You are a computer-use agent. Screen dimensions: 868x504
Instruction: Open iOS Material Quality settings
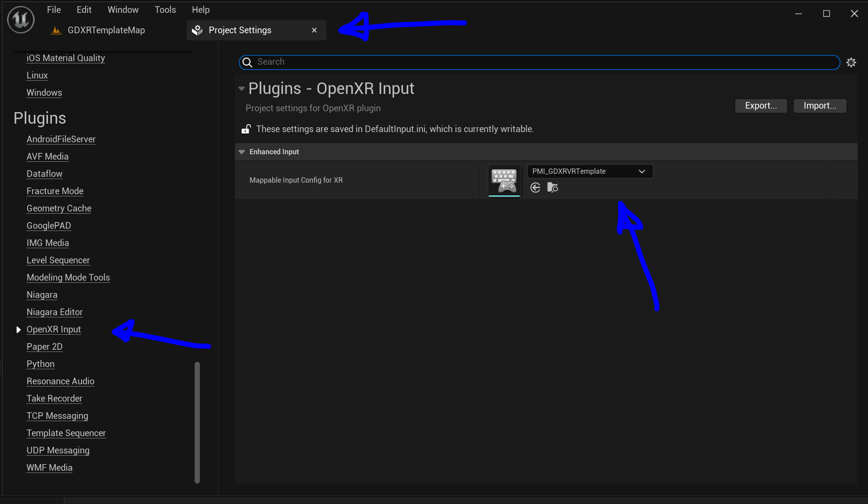(66, 58)
